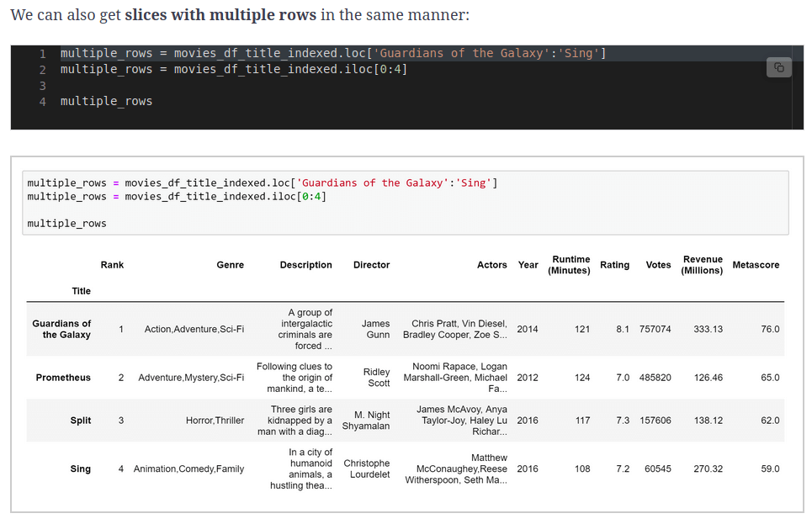Copy the code block with the copy icon
The height and width of the screenshot is (524, 812).
coord(778,67)
